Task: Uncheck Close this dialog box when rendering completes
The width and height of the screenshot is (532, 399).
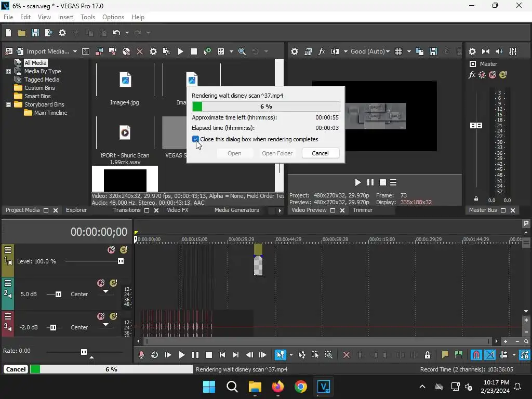Action: click(195, 139)
